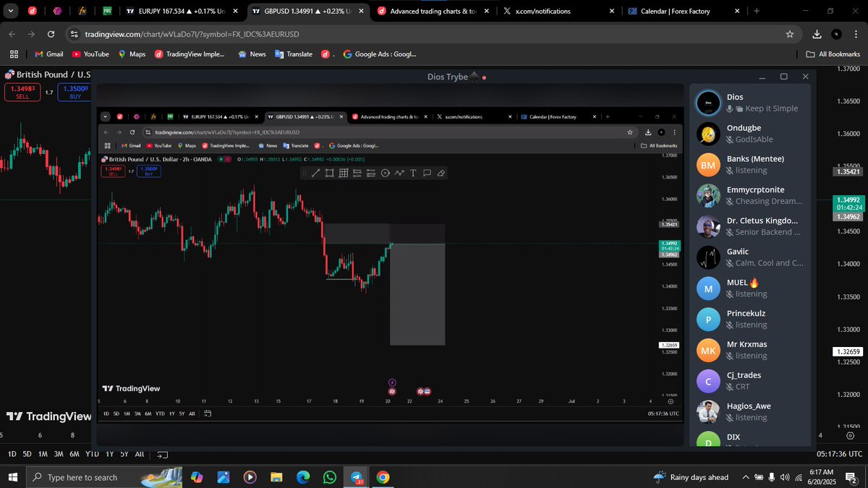Open the News bookmark
868x488 pixels.
(252, 54)
